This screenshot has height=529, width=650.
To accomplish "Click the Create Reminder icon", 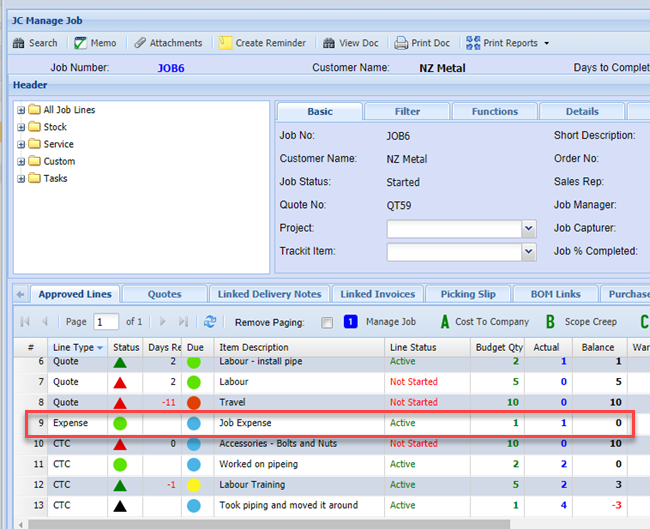I will (x=225, y=43).
